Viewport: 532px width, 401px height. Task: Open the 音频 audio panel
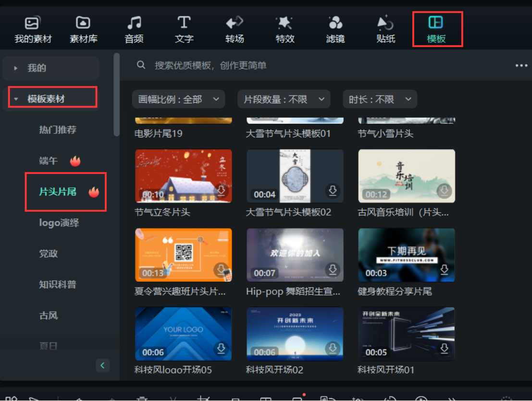[133, 26]
